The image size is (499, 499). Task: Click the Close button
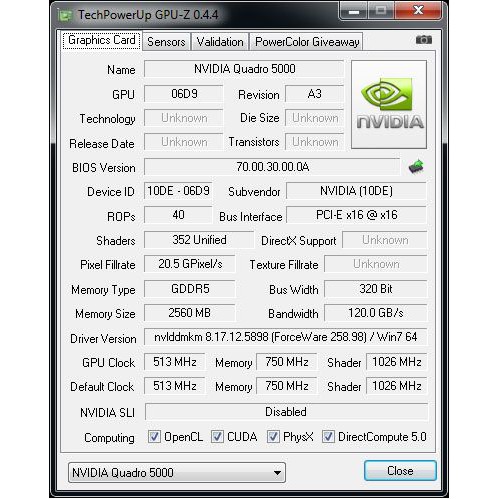pyautogui.click(x=400, y=471)
